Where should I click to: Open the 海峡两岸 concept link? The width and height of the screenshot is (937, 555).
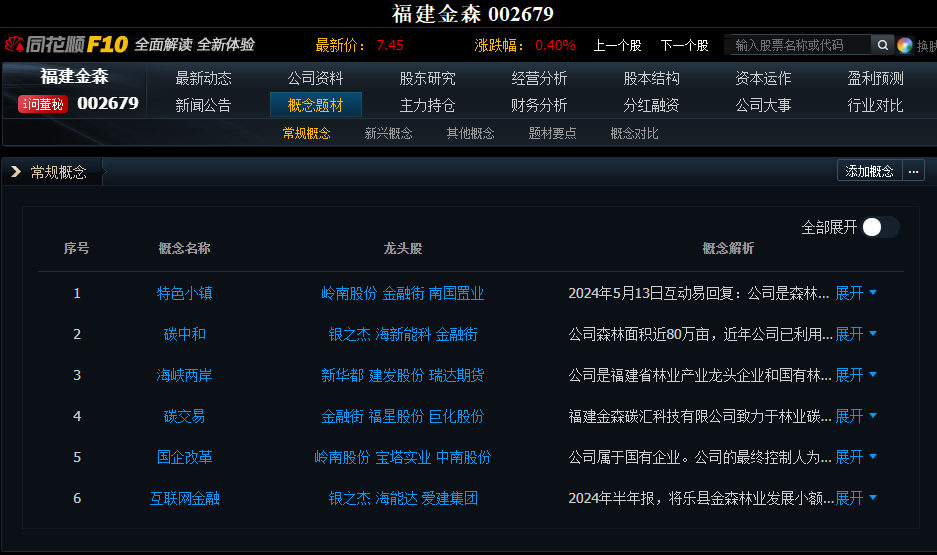pyautogui.click(x=185, y=375)
